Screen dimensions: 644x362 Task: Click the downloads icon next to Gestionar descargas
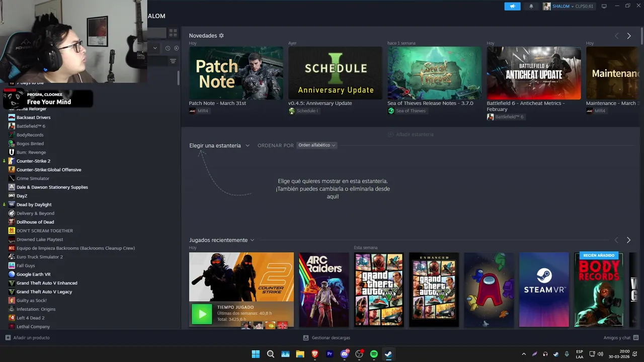click(x=306, y=338)
